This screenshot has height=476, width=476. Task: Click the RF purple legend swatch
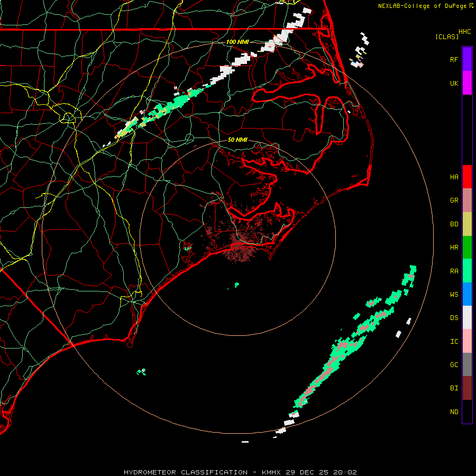[467, 59]
